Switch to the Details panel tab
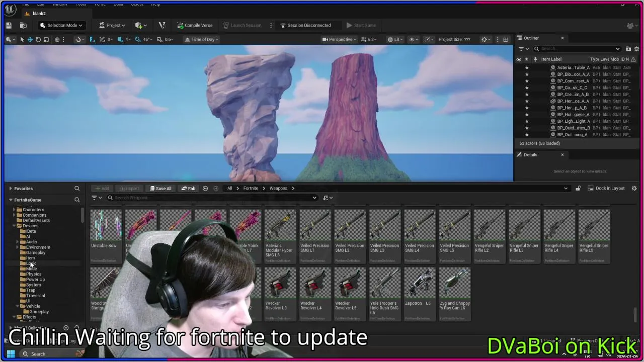Image resolution: width=644 pixels, height=362 pixels. 530,154
